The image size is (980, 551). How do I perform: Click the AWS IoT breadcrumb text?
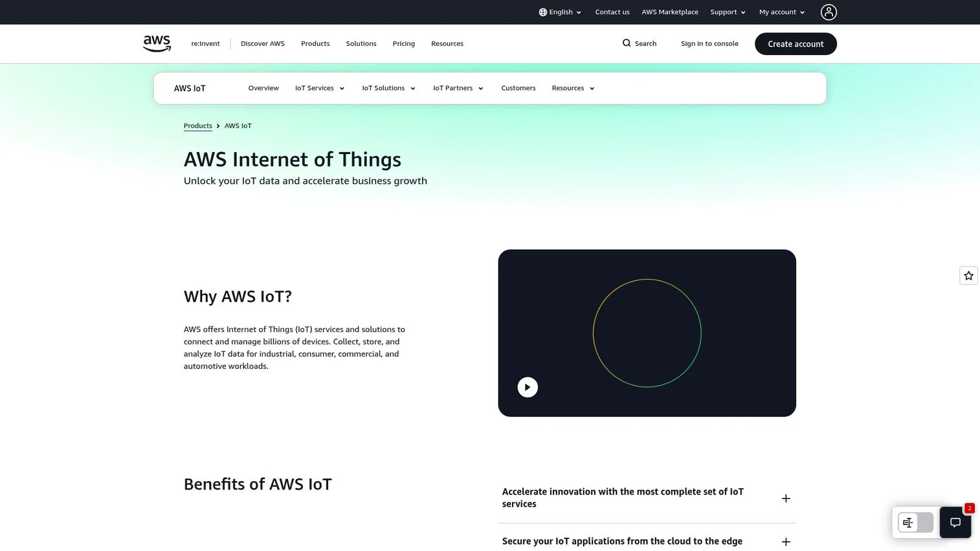tap(238, 126)
